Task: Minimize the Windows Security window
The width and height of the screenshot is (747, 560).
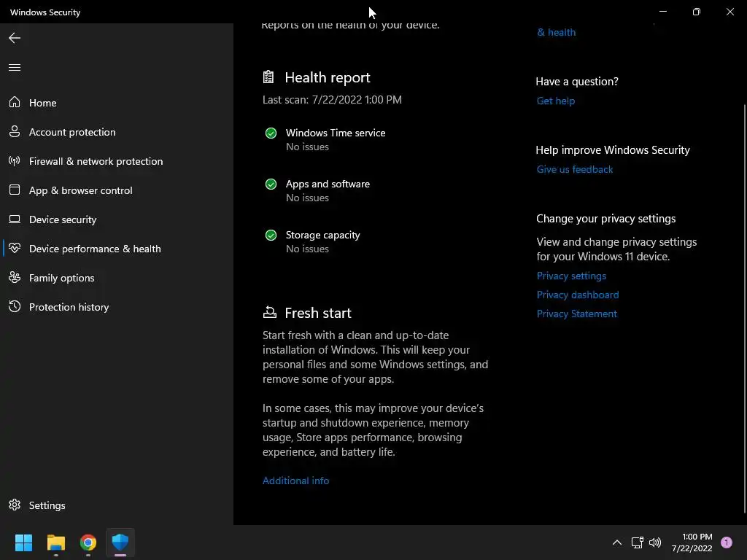Action: pyautogui.click(x=662, y=12)
